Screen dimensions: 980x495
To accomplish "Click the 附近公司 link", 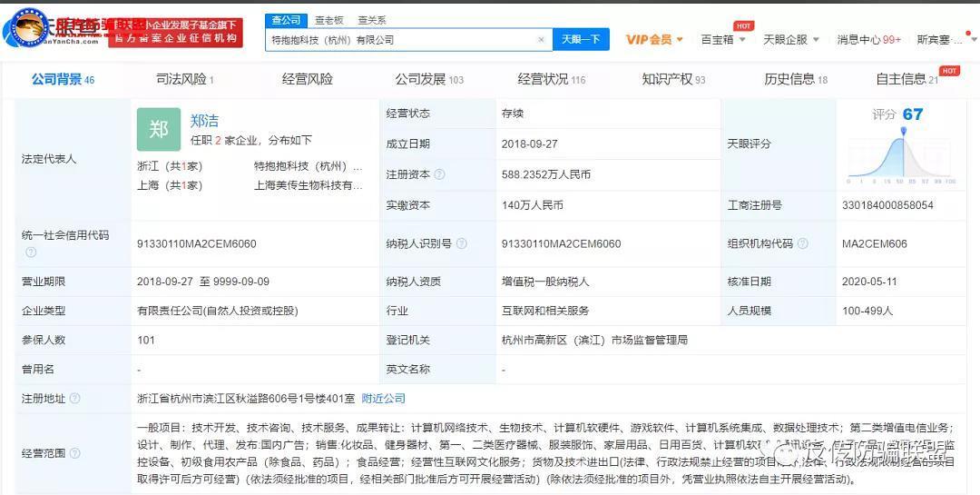I will [384, 399].
